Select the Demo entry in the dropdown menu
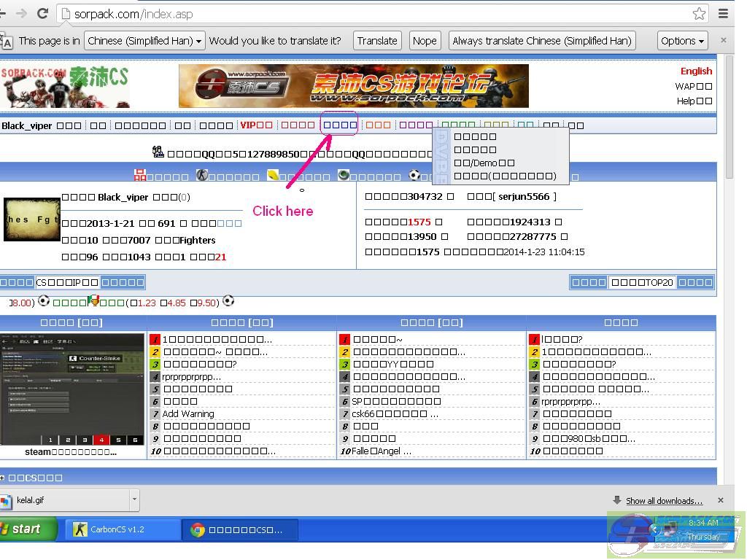Viewport: 747px width, 560px height. [484, 163]
